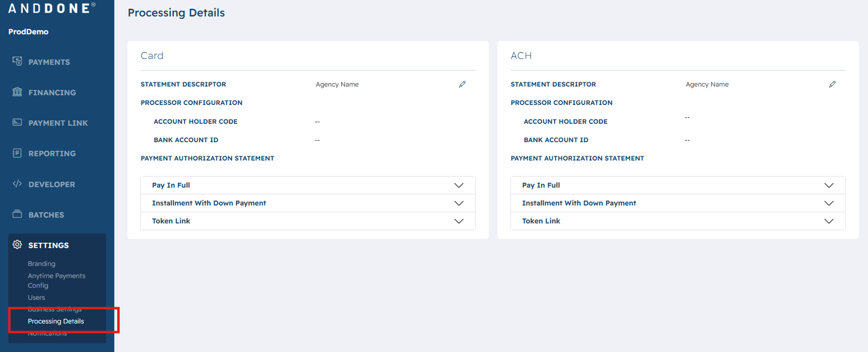Screen dimensions: 868x352
Task: Expand Card Token Link chevron
Action: click(459, 221)
